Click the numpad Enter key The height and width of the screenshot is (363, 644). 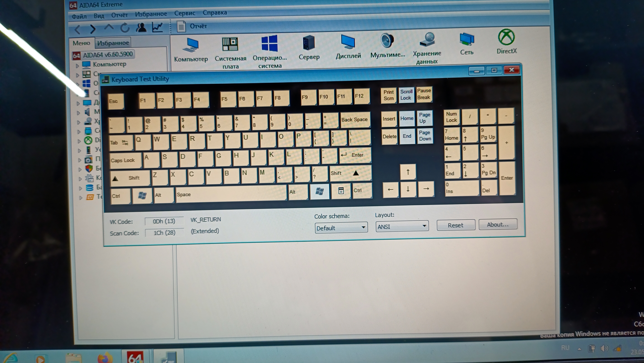[507, 178]
